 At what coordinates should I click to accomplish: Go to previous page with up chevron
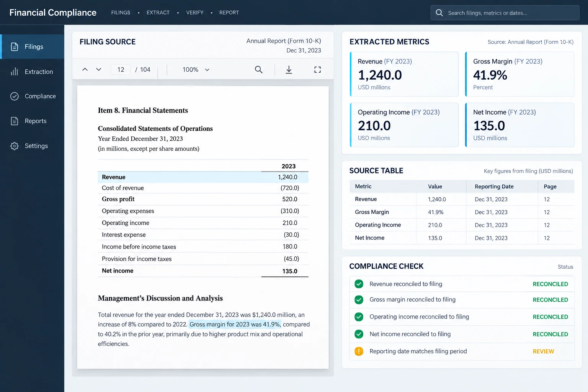(x=85, y=70)
